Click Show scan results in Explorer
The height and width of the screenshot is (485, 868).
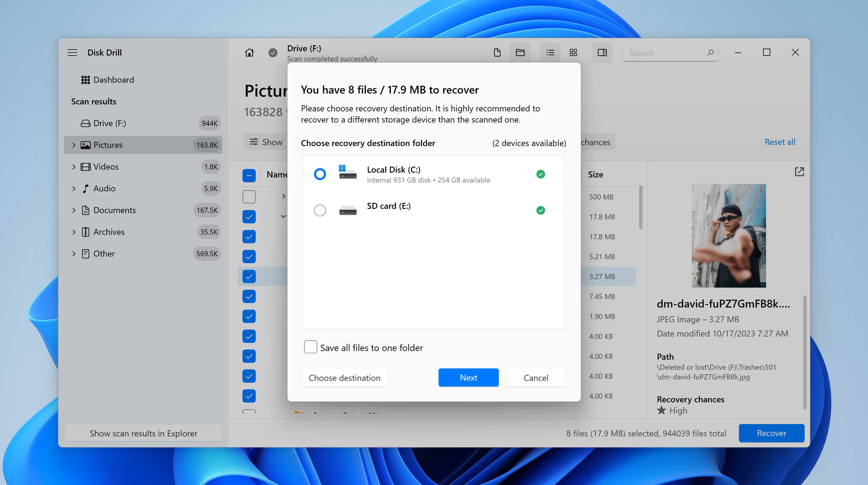coord(144,433)
